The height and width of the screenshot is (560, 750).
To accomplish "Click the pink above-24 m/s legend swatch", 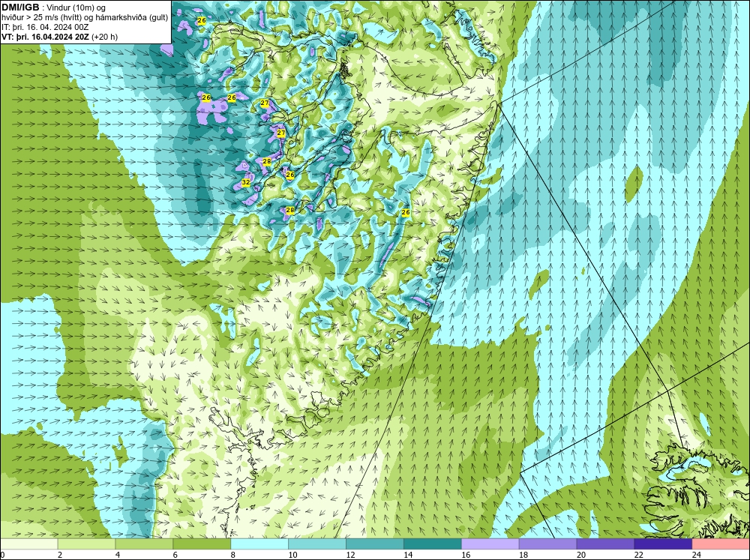I will (x=721, y=544).
